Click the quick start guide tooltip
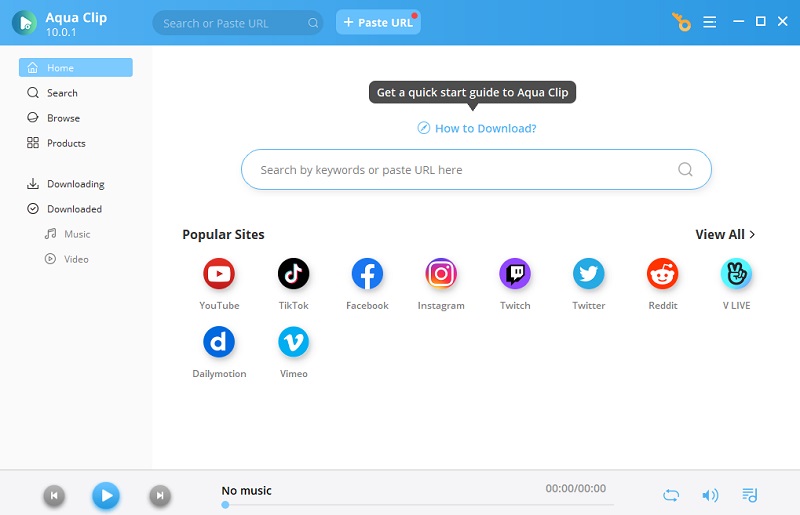800x515 pixels. pos(472,92)
